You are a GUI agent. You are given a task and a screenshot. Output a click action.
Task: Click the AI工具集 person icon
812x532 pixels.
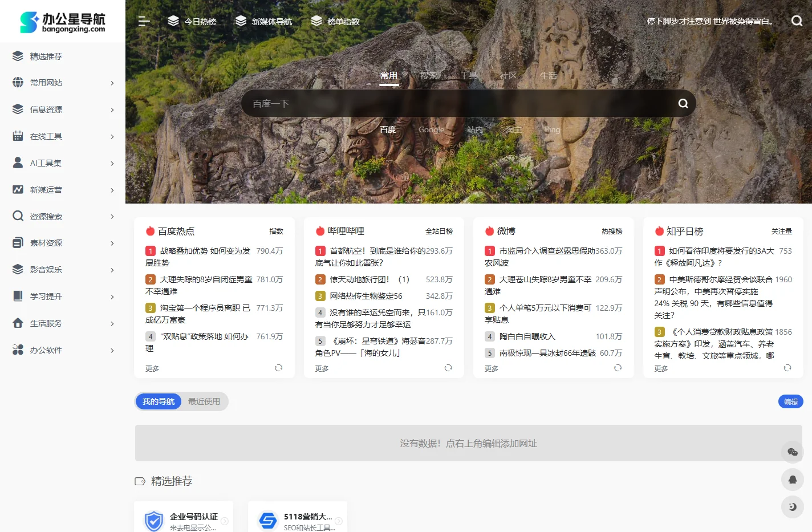(x=18, y=163)
